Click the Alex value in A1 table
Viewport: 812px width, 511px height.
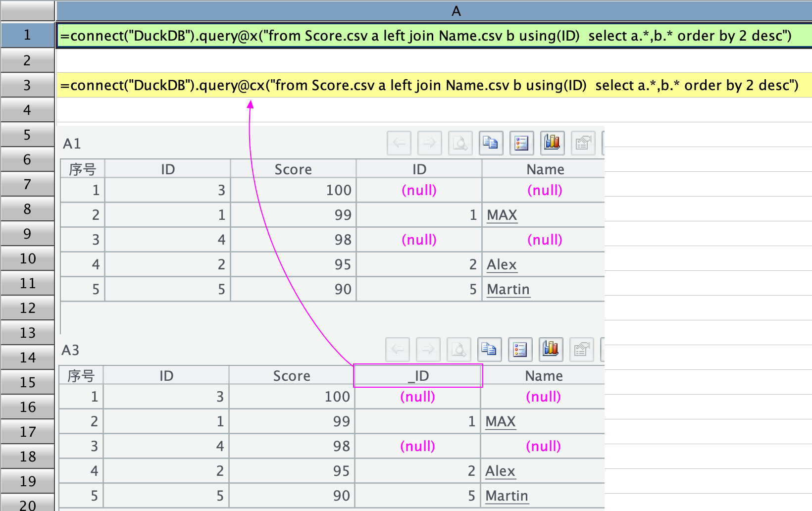(x=501, y=264)
